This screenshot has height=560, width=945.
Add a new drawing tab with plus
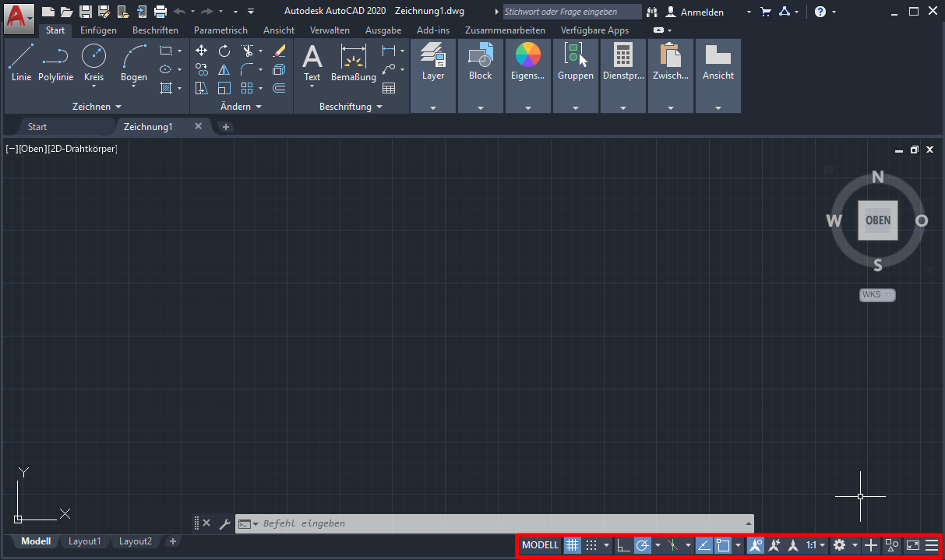tap(226, 126)
